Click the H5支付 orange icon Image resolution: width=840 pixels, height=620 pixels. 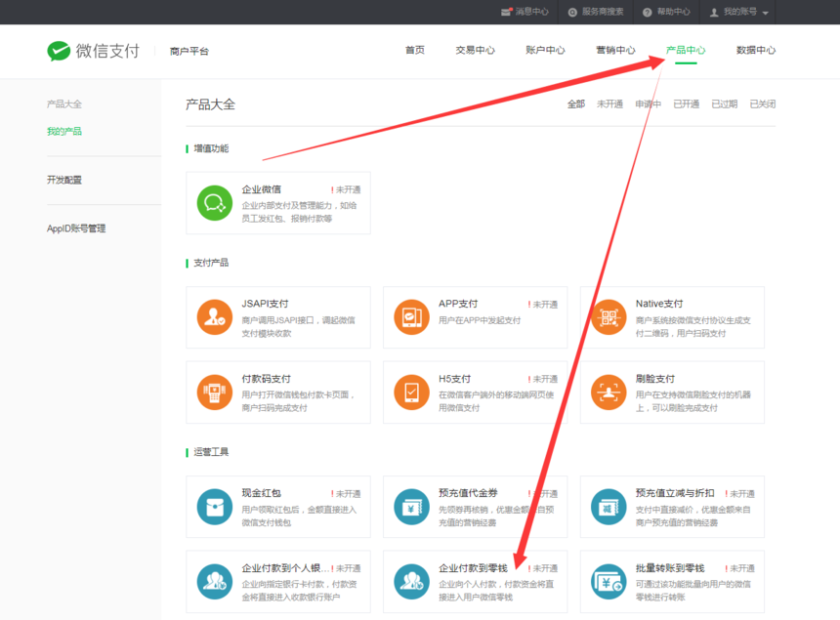click(x=411, y=393)
